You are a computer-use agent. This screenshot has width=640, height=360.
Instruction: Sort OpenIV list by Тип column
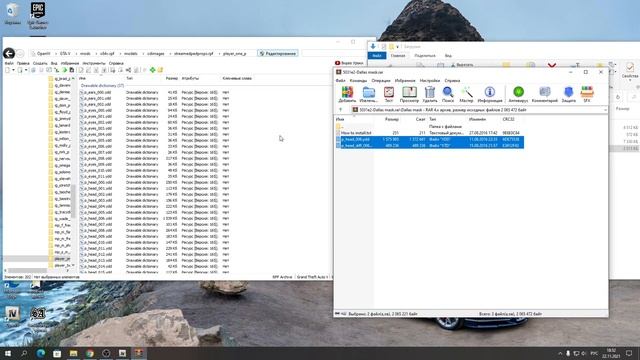pyautogui.click(x=129, y=78)
